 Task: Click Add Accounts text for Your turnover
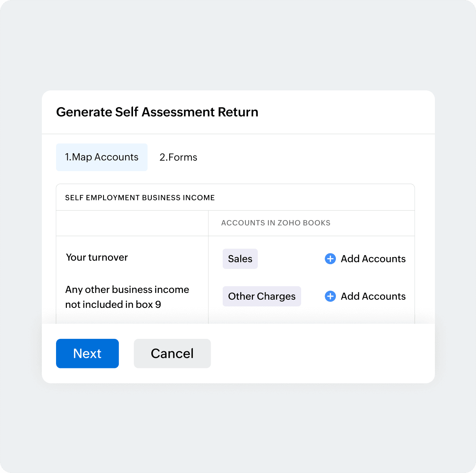[373, 259]
